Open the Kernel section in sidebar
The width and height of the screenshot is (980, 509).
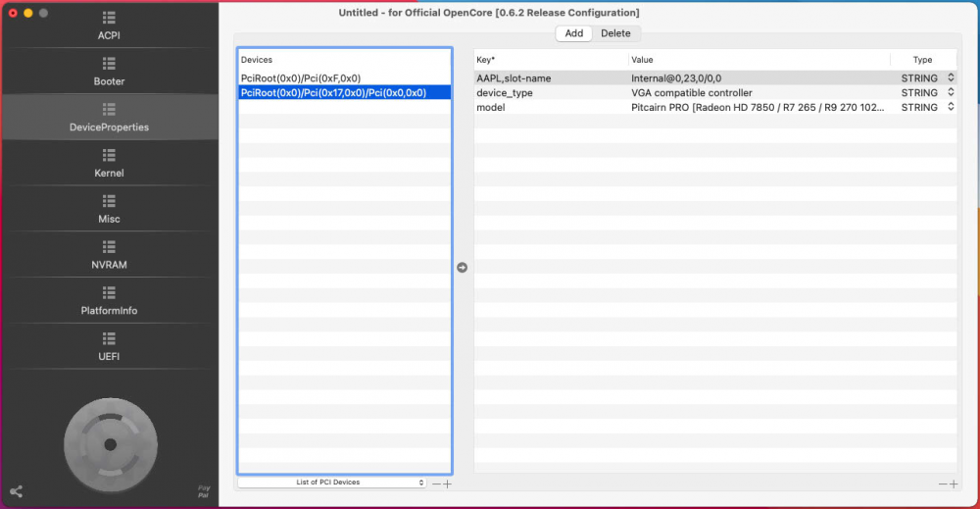tap(109, 163)
